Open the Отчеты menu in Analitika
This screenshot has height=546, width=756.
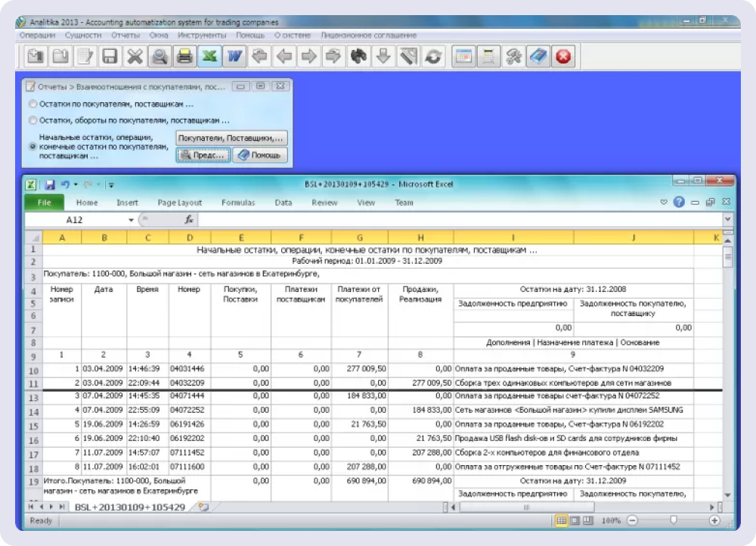[125, 35]
